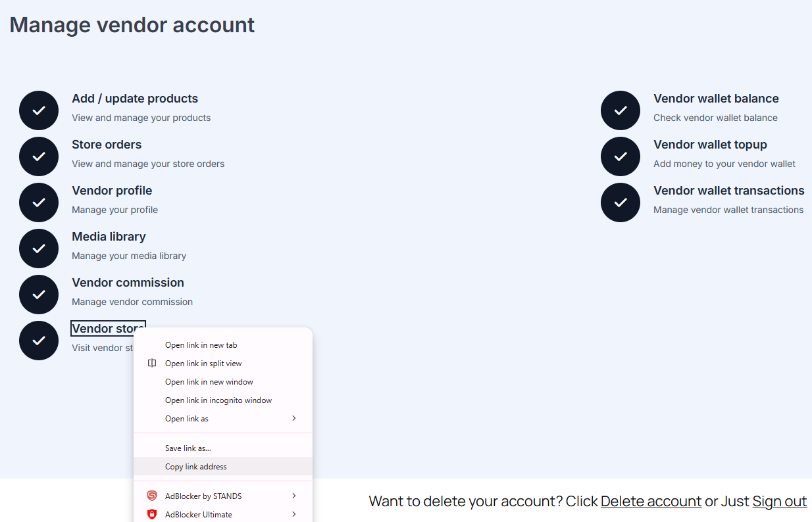
Task: Click the checkmark icon beside Add / update products
Action: point(39,110)
